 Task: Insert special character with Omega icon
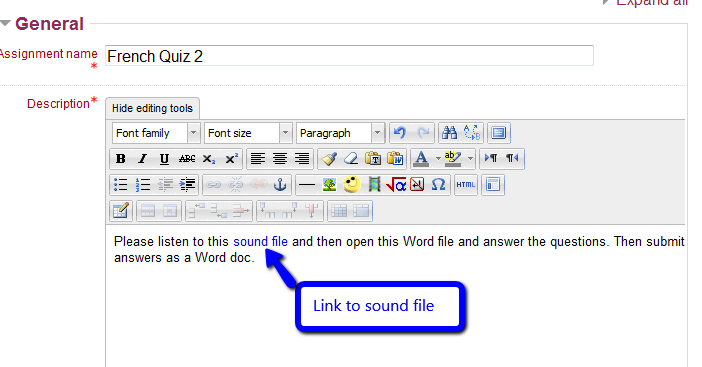tap(438, 184)
